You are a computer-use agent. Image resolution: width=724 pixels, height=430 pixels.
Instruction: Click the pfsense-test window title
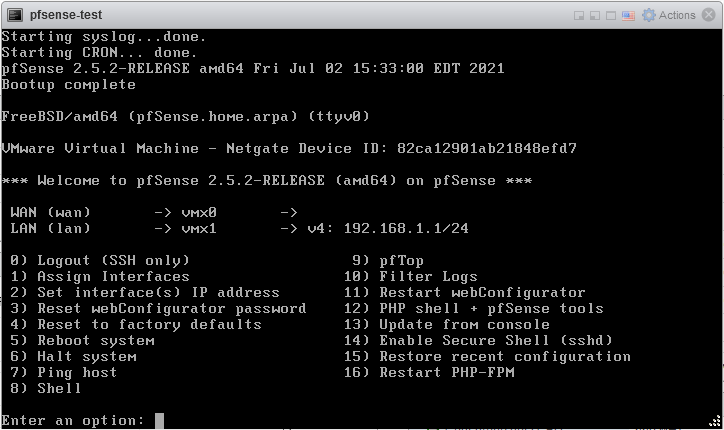pyautogui.click(x=66, y=15)
